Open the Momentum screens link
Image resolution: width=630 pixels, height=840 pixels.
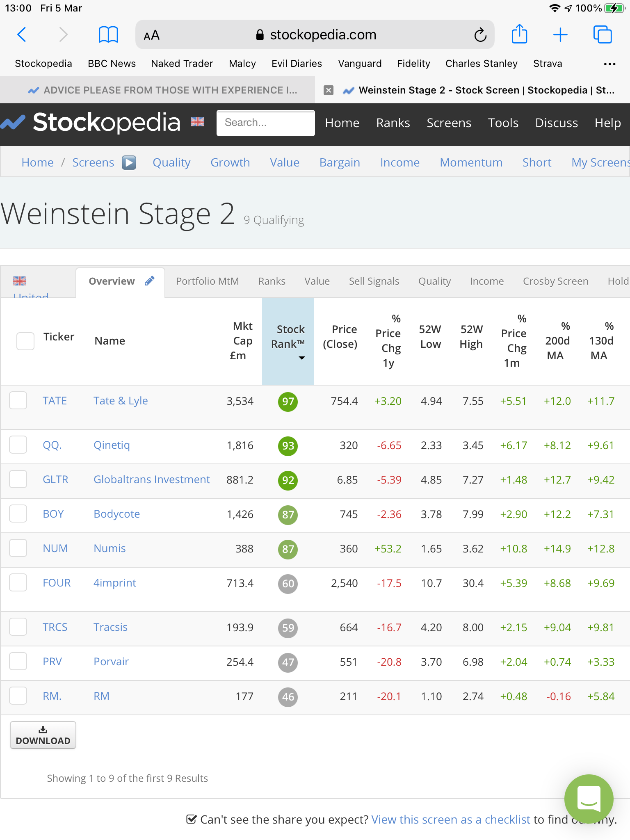click(x=471, y=163)
